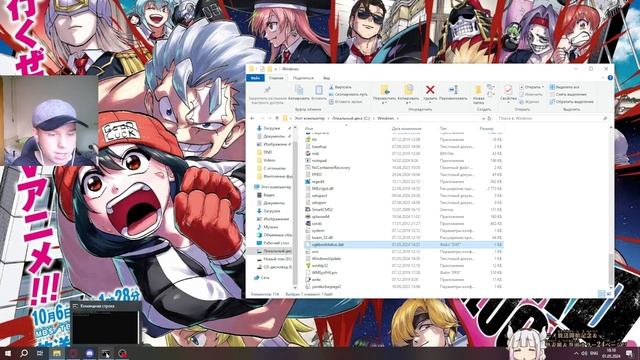Collapse the ribbon with the chevron
Image resolution: width=640 pixels, height=360 pixels.
(x=603, y=78)
